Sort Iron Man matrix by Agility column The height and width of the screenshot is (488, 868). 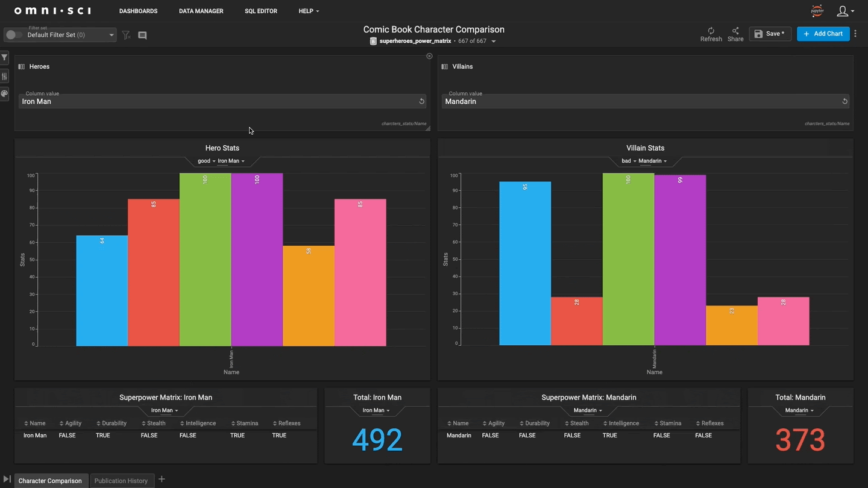(x=70, y=424)
